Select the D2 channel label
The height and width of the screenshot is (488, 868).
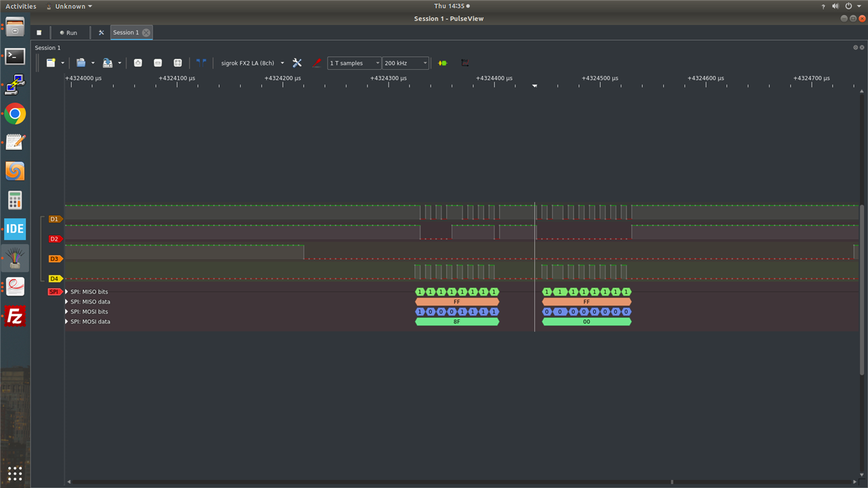click(56, 239)
